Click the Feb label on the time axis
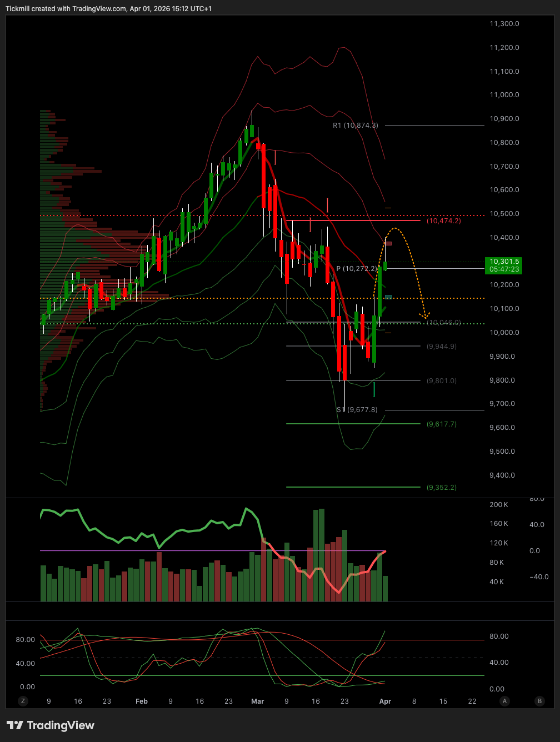Viewport: 560px width, 742px height. [142, 701]
